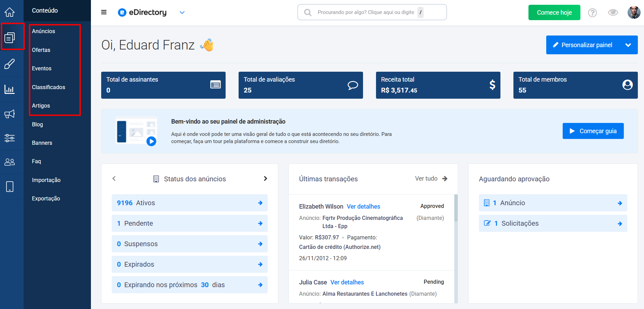The image size is (644, 309).
Task: Click the newspaper icon on assinantes card
Action: [x=215, y=85]
